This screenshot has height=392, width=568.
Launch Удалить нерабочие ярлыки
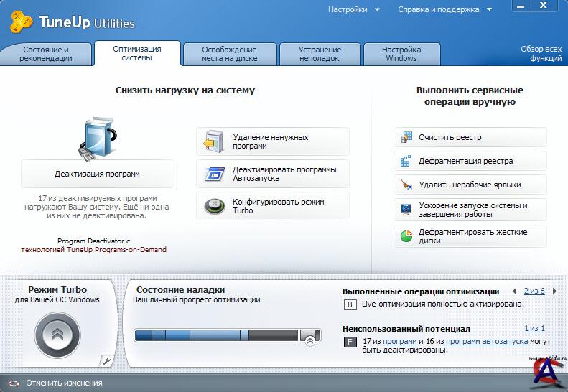tap(470, 185)
